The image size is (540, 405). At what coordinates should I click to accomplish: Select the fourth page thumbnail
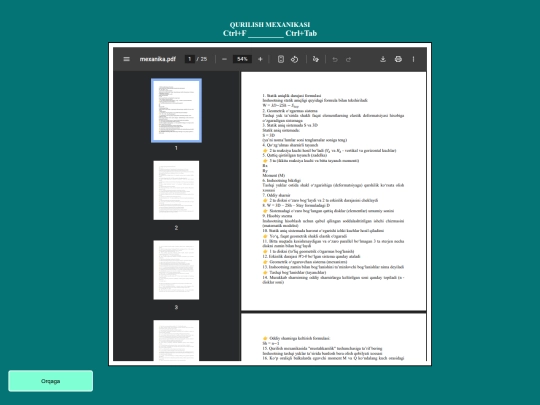tap(176, 340)
